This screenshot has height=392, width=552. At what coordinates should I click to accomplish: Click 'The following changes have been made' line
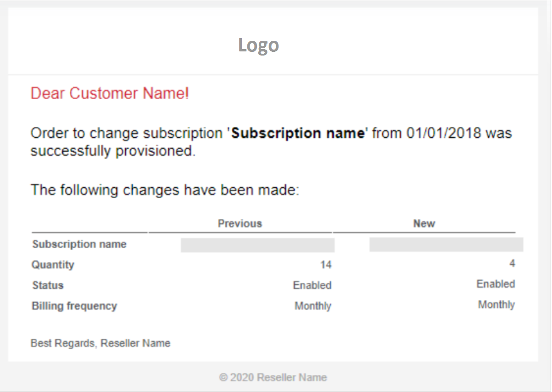point(165,190)
